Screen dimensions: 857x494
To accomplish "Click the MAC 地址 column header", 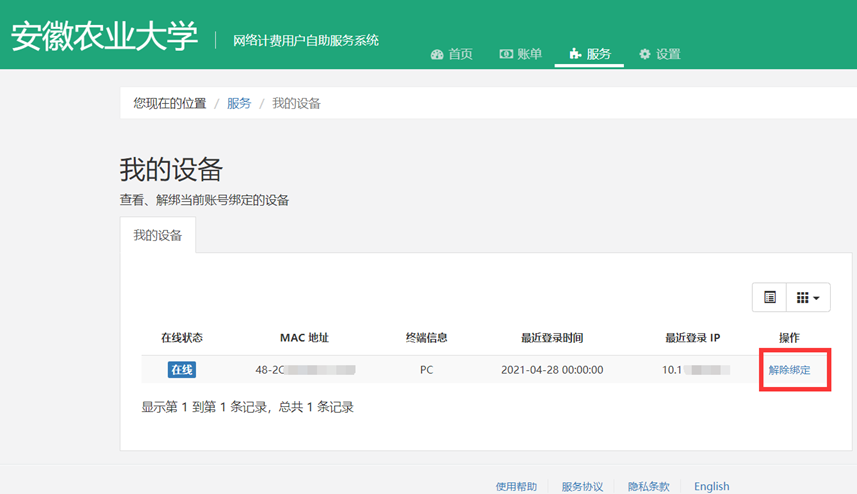I will pos(304,338).
